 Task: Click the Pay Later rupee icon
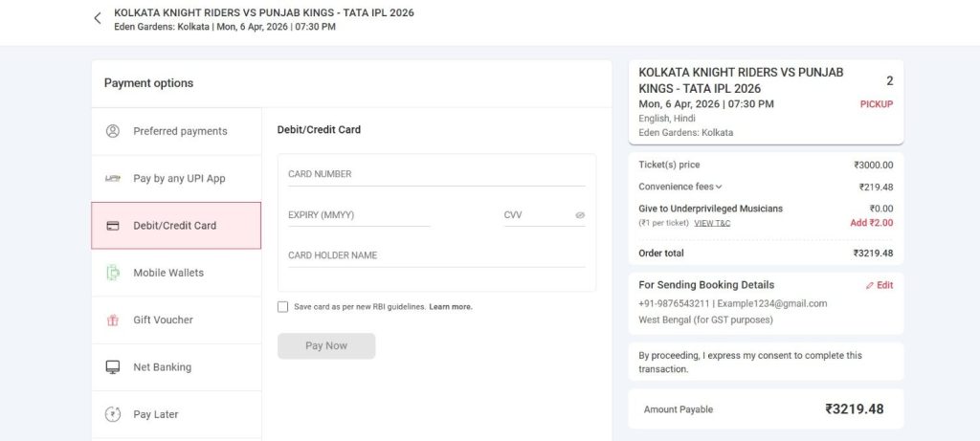pos(113,414)
